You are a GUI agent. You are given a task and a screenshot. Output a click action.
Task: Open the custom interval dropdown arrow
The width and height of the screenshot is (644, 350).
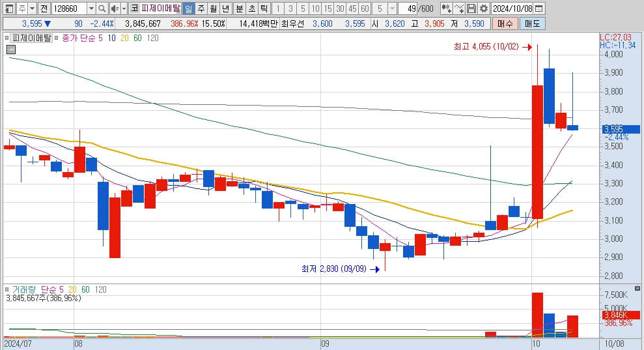pos(392,8)
